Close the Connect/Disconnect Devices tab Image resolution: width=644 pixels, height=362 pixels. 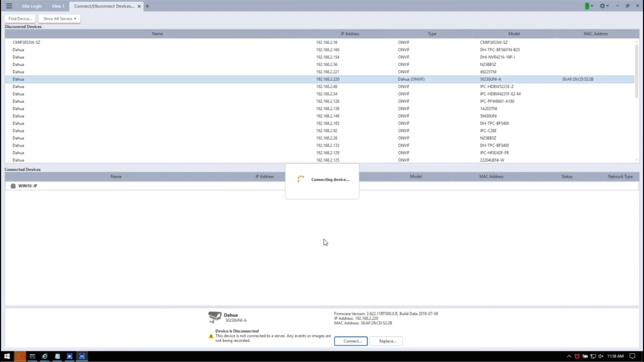139,6
